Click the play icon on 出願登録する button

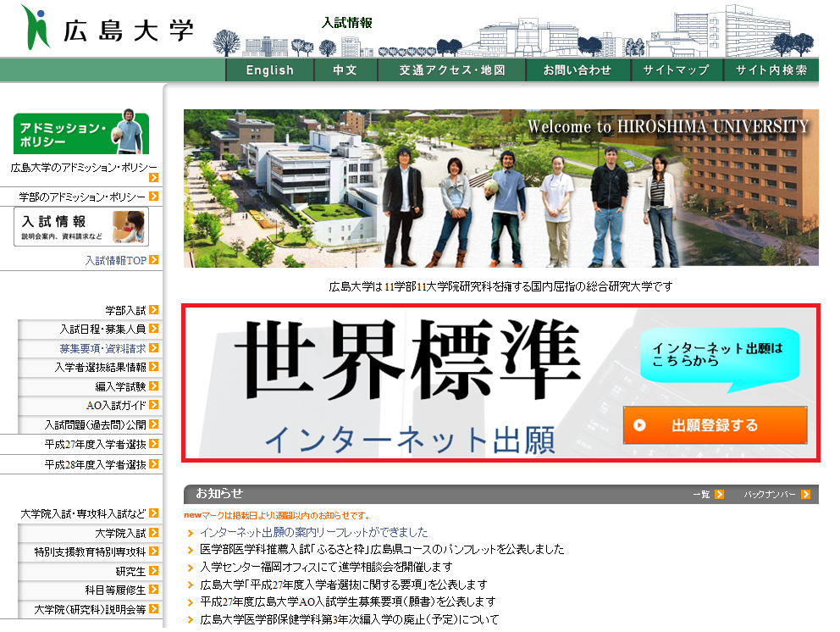[x=639, y=425]
